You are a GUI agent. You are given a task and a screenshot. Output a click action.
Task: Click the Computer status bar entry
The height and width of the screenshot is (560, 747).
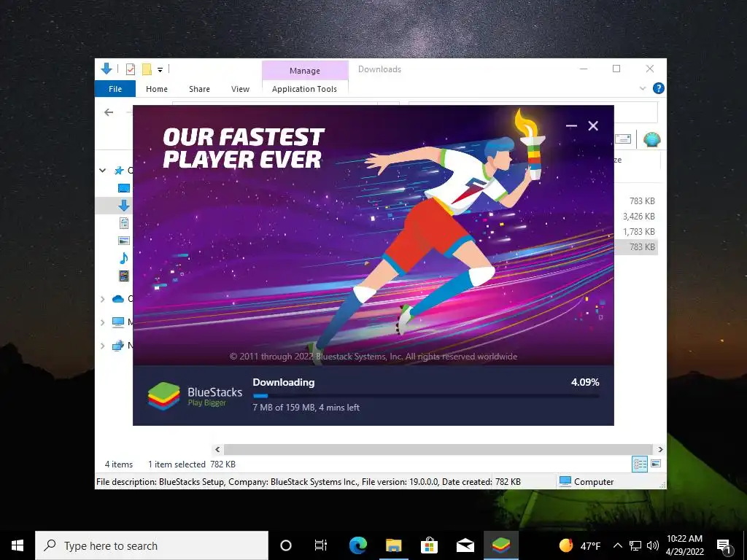(587, 481)
